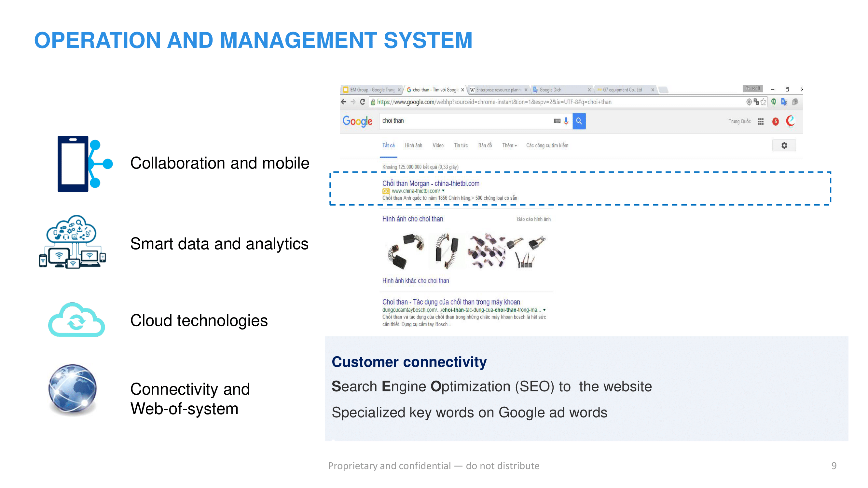Click the Google Translate extension icon
868x488 pixels.
784,102
